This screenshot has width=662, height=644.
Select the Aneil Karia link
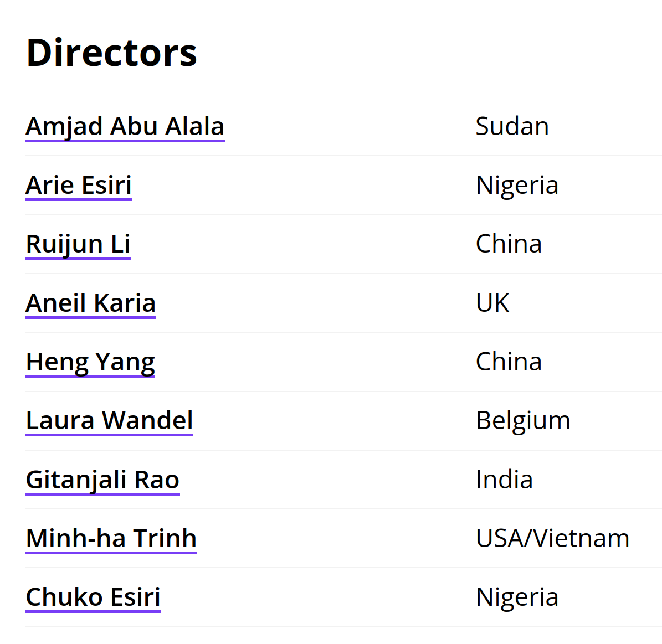[x=91, y=303]
